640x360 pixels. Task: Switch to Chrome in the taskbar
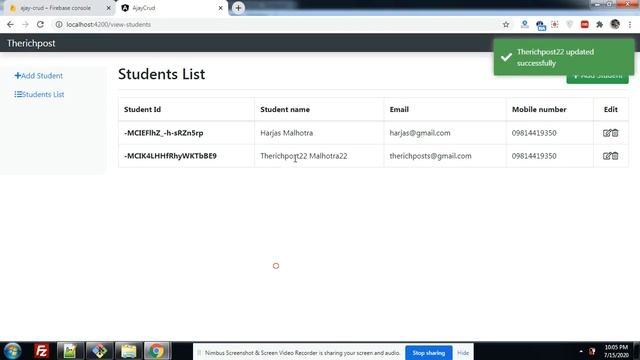pos(157,351)
